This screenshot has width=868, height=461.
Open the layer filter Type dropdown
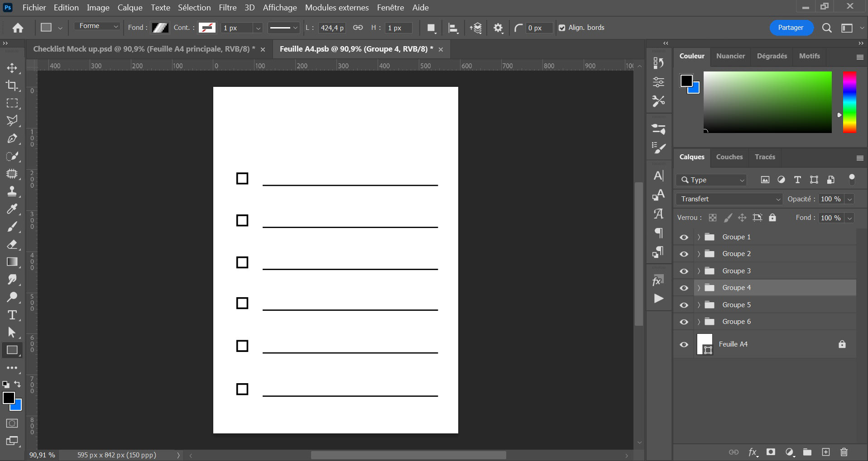click(711, 180)
